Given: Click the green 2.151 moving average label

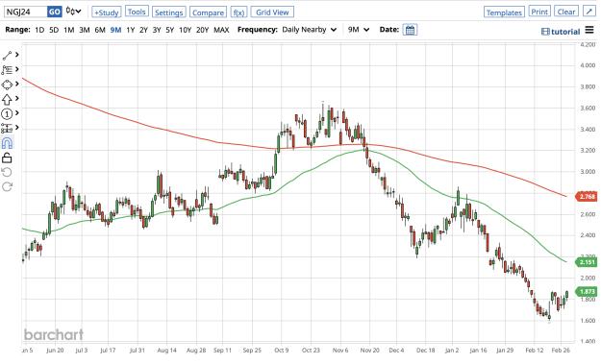Looking at the screenshot, I should click(x=587, y=262).
